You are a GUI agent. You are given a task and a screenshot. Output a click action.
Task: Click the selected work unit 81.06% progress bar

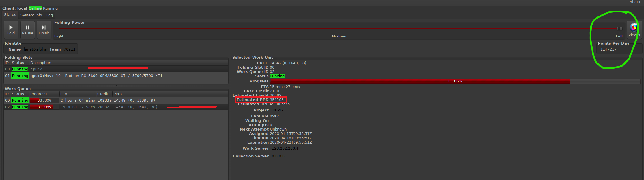455,82
